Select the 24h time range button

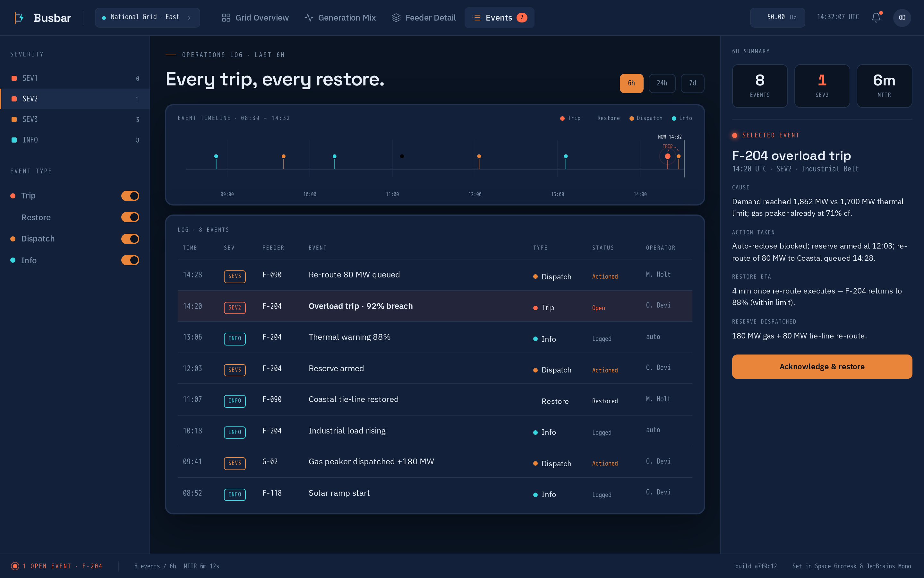(662, 83)
